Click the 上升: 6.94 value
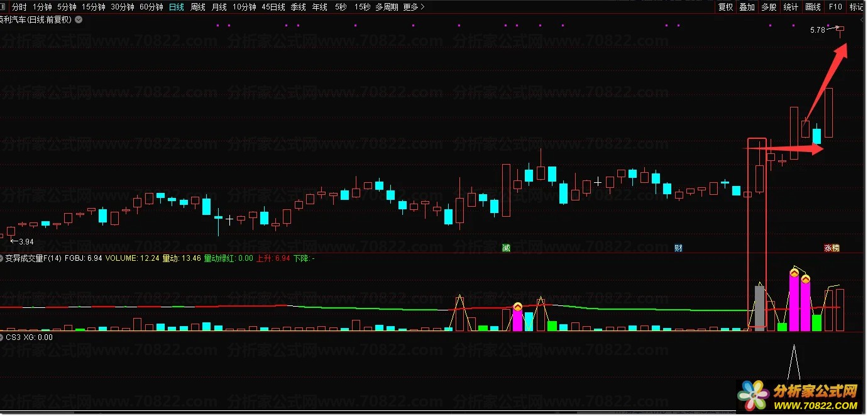 [273, 258]
